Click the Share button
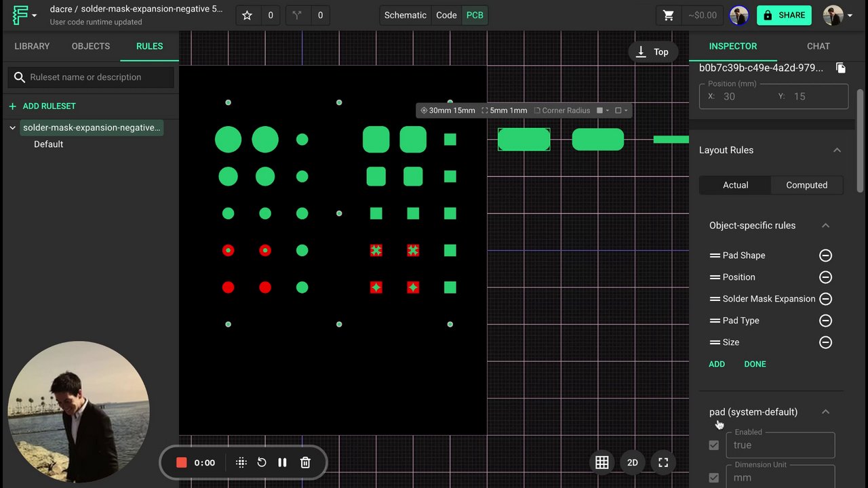Viewport: 868px width, 488px height. click(784, 15)
